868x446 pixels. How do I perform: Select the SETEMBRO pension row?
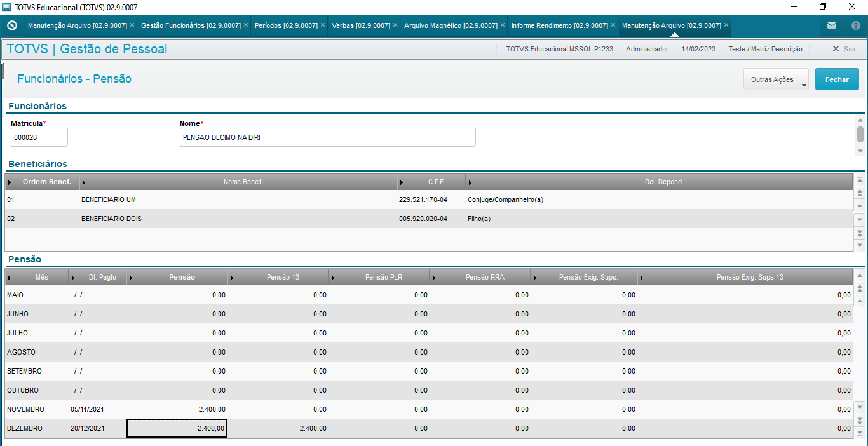[429, 371]
